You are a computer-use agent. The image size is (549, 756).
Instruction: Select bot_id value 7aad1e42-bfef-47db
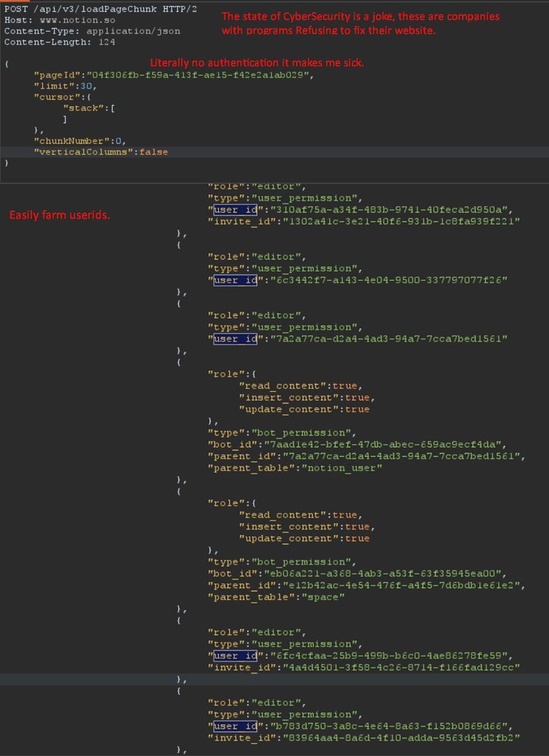[383, 444]
